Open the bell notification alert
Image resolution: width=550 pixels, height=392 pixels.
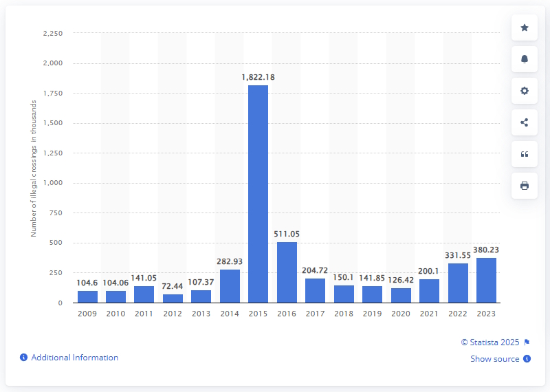(x=525, y=59)
